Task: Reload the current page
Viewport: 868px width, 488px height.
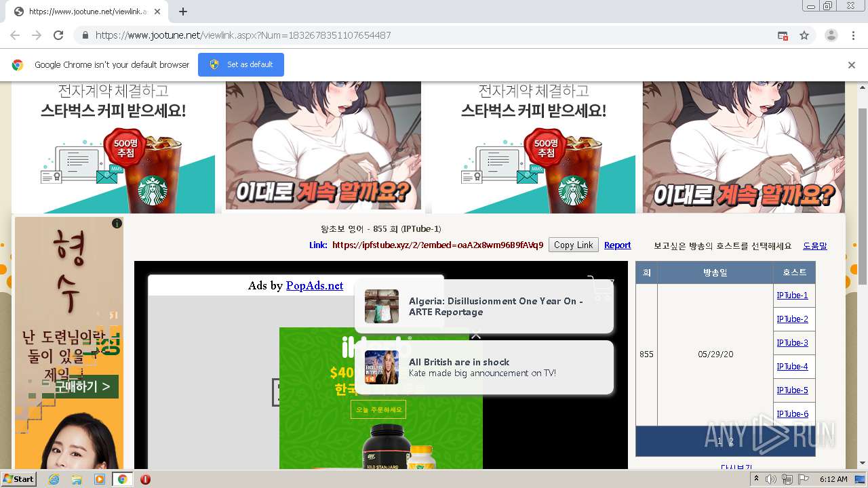Action: (x=58, y=35)
